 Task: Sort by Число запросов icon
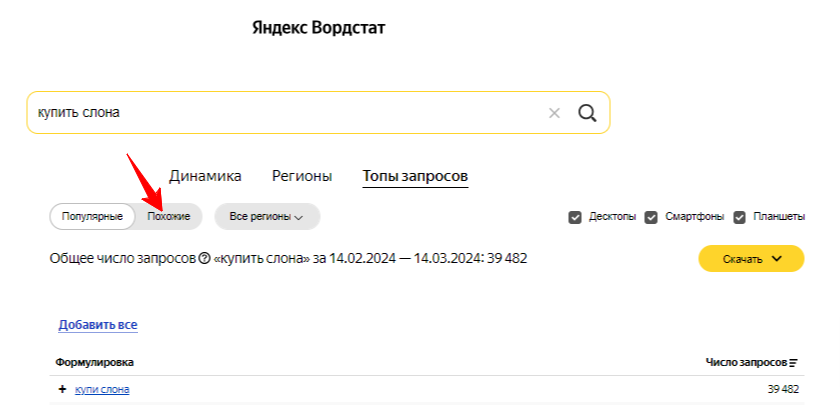(x=793, y=363)
